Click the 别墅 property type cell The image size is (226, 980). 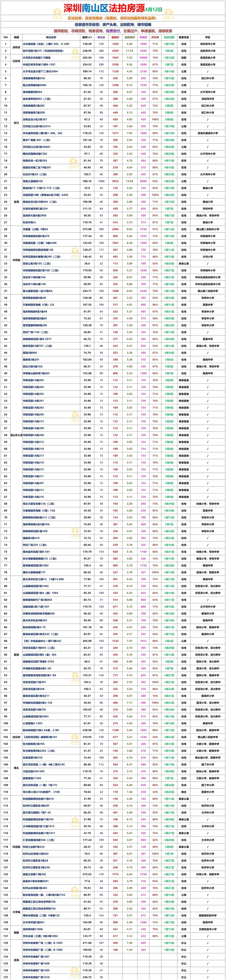click(184, 58)
